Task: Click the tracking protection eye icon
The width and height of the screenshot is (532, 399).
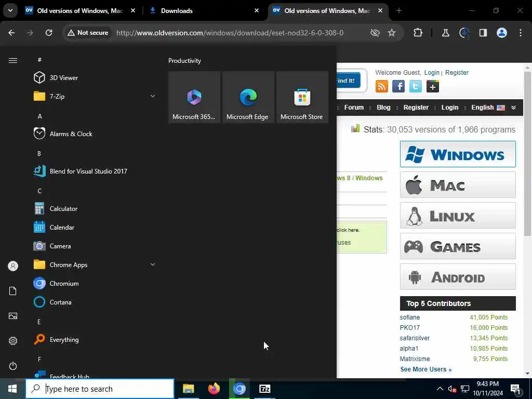Action: click(x=375, y=33)
